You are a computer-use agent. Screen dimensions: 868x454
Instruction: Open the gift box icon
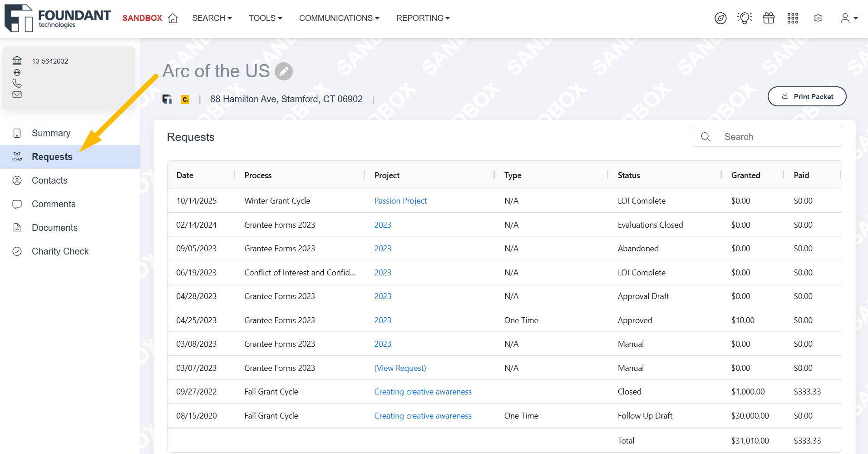pyautogui.click(x=769, y=18)
